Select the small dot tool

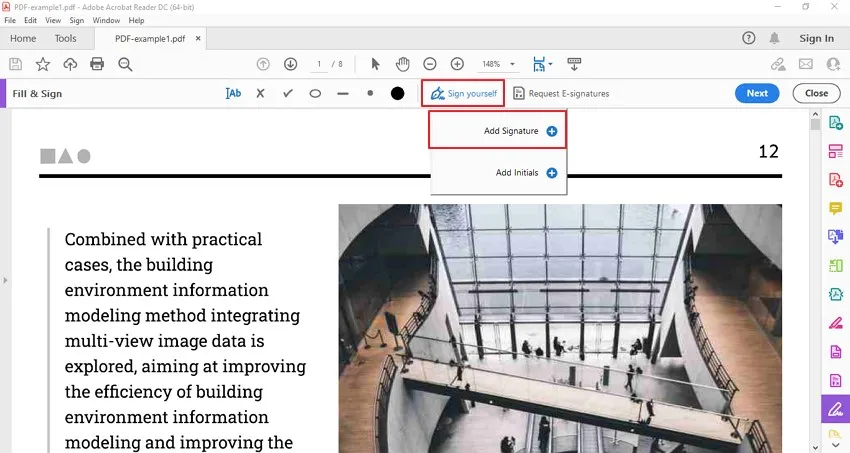(370, 93)
